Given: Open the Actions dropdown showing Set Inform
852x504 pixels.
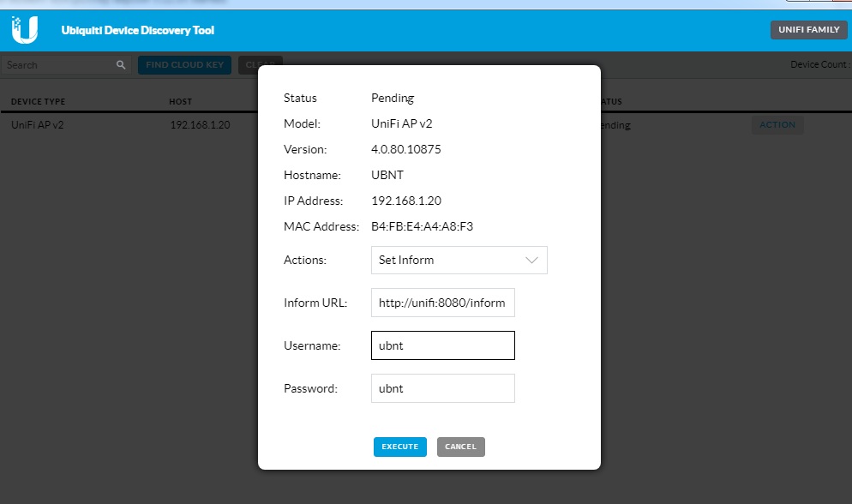Looking at the screenshot, I should [x=459, y=261].
